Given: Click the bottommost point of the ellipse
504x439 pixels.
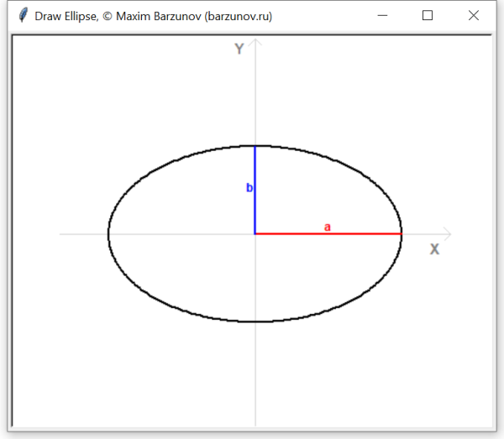Looking at the screenshot, I should (x=255, y=321).
